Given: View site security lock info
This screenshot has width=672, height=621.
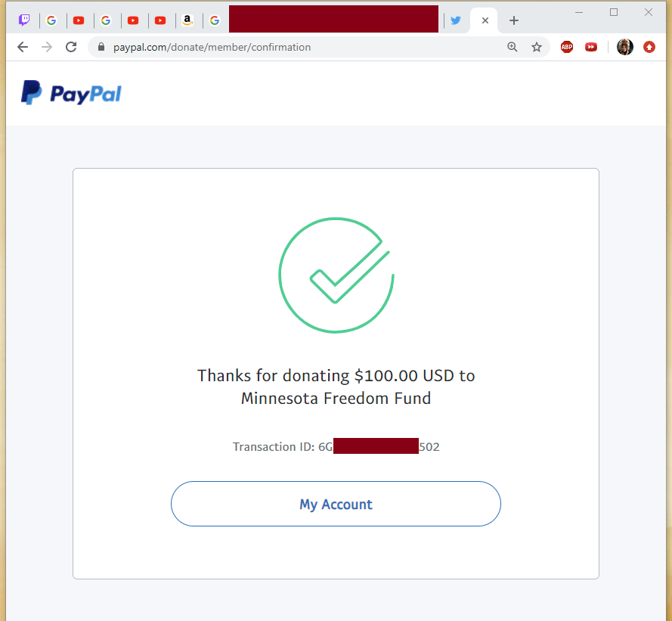Looking at the screenshot, I should tap(101, 47).
